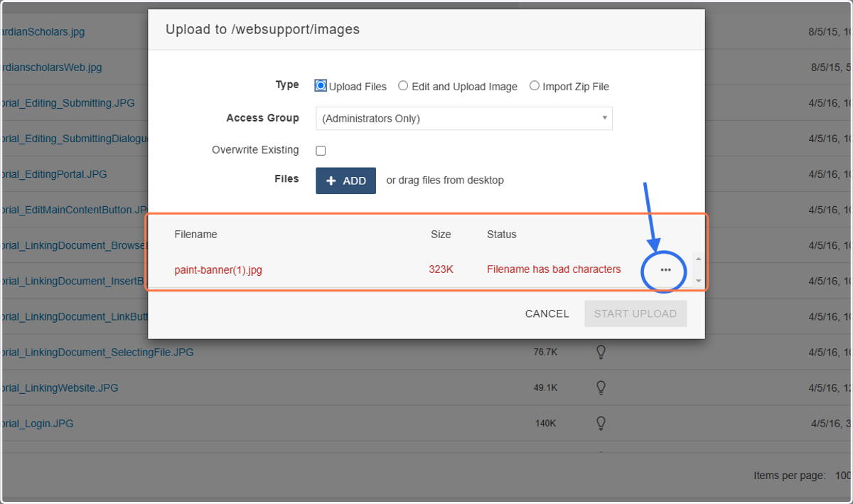
Task: Click the 76.7K file size cell
Action: click(545, 352)
